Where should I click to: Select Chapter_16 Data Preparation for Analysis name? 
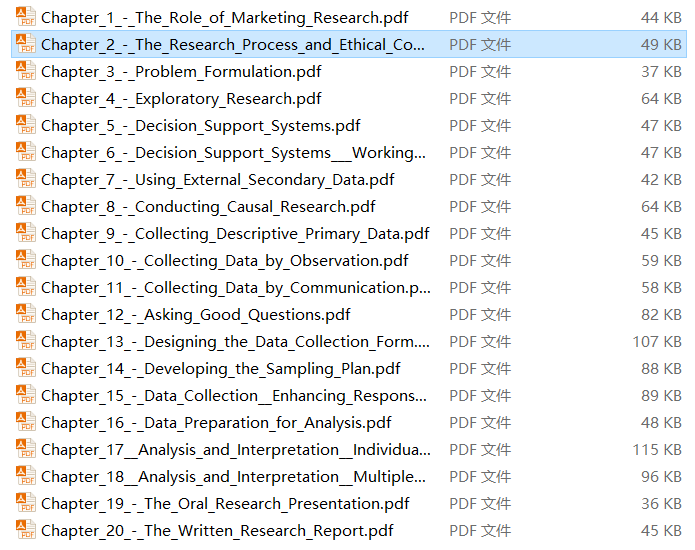pyautogui.click(x=216, y=423)
